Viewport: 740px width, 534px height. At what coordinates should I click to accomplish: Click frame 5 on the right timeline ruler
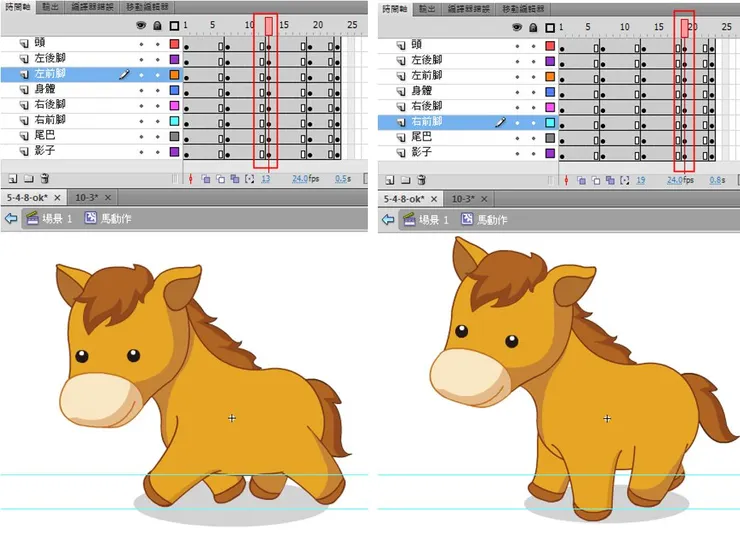(588, 27)
